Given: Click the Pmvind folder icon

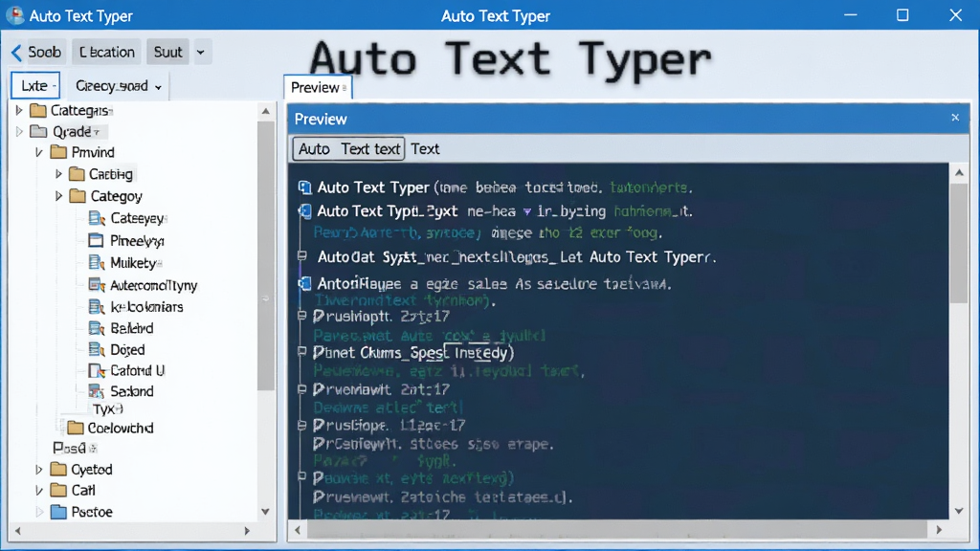Looking at the screenshot, I should (x=58, y=152).
